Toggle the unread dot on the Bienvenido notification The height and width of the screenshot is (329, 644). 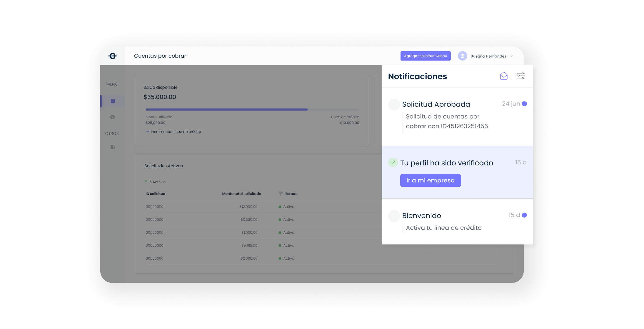tap(524, 215)
